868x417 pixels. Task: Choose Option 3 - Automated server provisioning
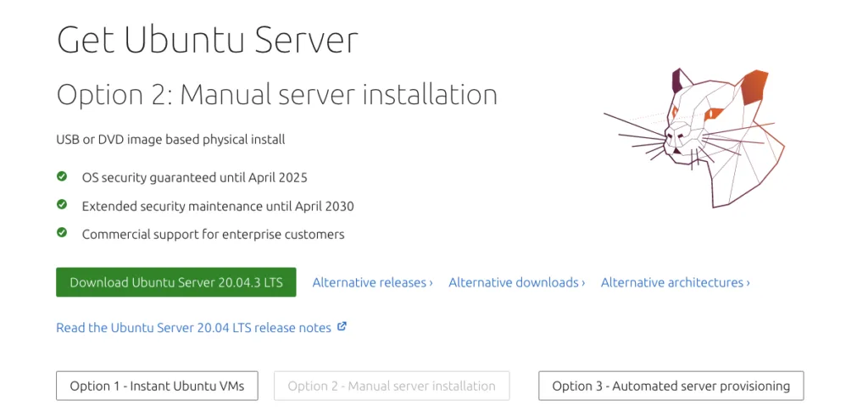(671, 386)
